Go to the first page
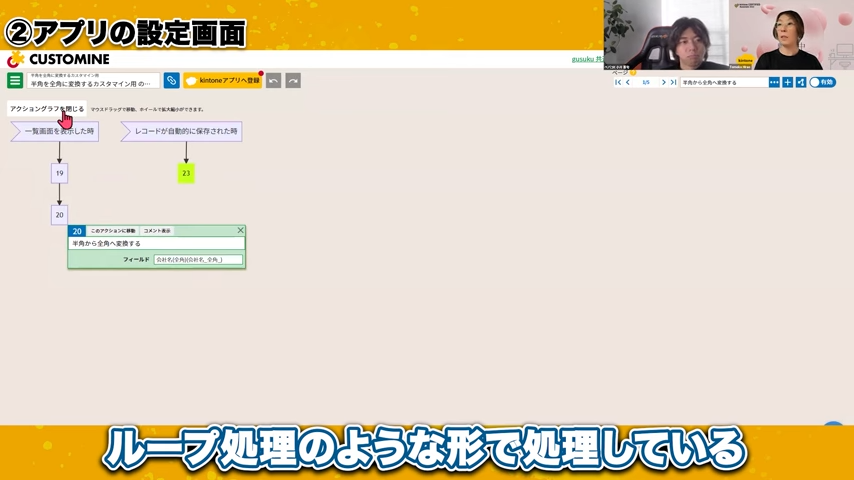 coord(618,82)
